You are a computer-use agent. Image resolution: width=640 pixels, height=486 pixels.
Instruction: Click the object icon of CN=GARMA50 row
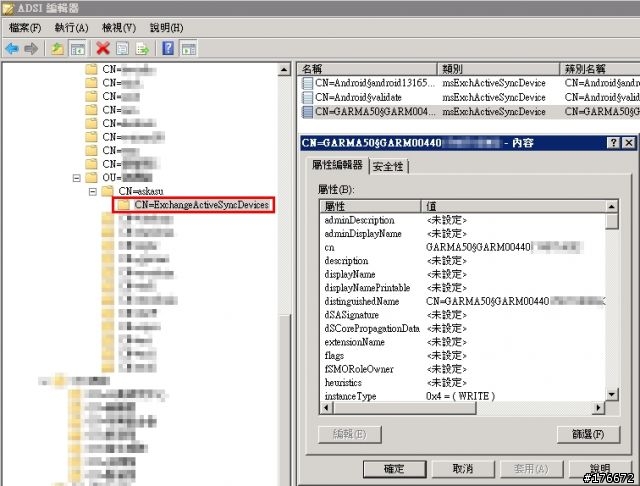[307, 111]
